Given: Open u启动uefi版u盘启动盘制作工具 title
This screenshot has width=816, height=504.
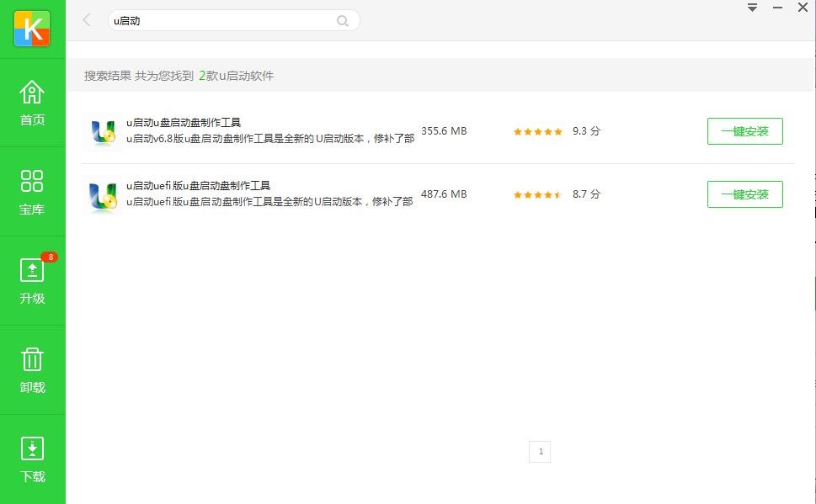Looking at the screenshot, I should coord(198,186).
